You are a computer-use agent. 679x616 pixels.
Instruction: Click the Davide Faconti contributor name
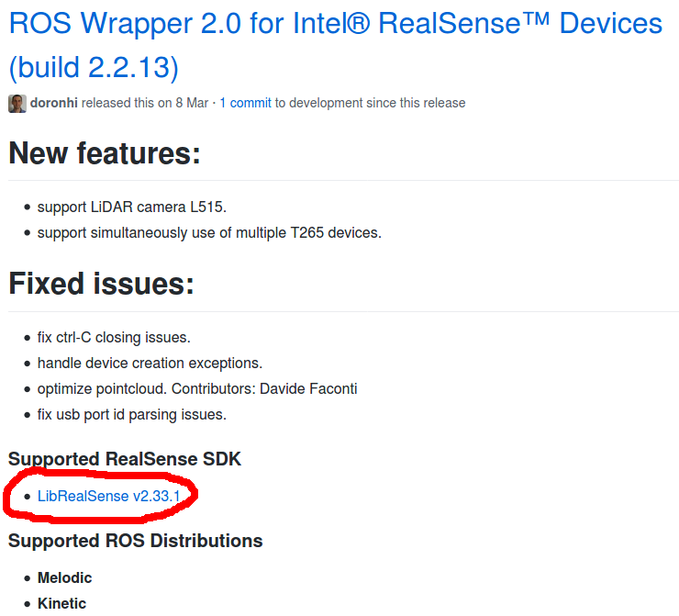308,389
